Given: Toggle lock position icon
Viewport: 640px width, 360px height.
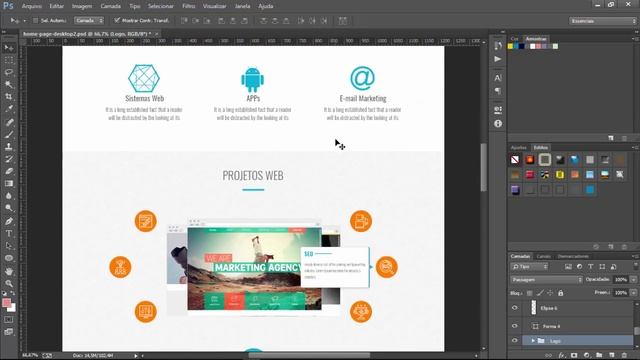Looking at the screenshot, I should 550,293.
